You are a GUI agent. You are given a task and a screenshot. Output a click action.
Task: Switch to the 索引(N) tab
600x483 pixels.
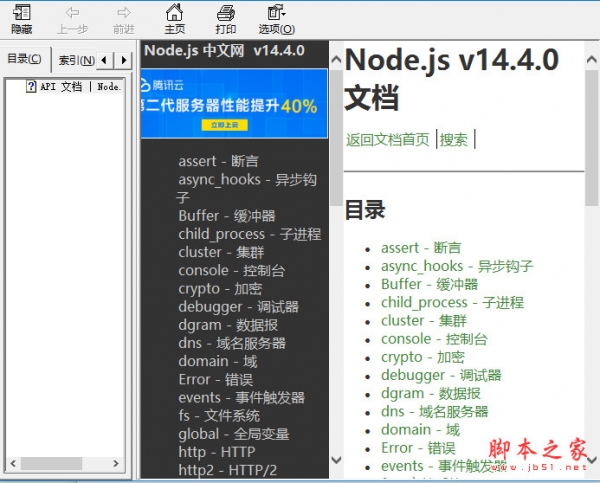click(77, 60)
